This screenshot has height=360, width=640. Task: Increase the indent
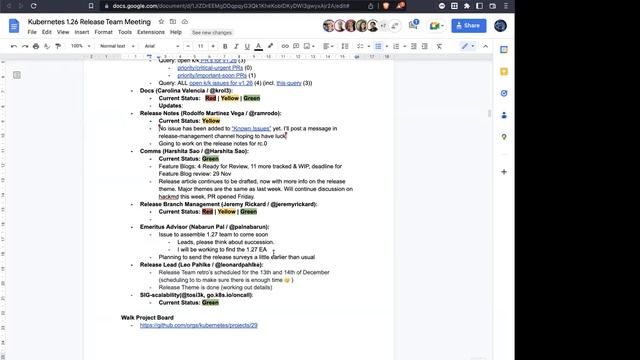point(425,46)
